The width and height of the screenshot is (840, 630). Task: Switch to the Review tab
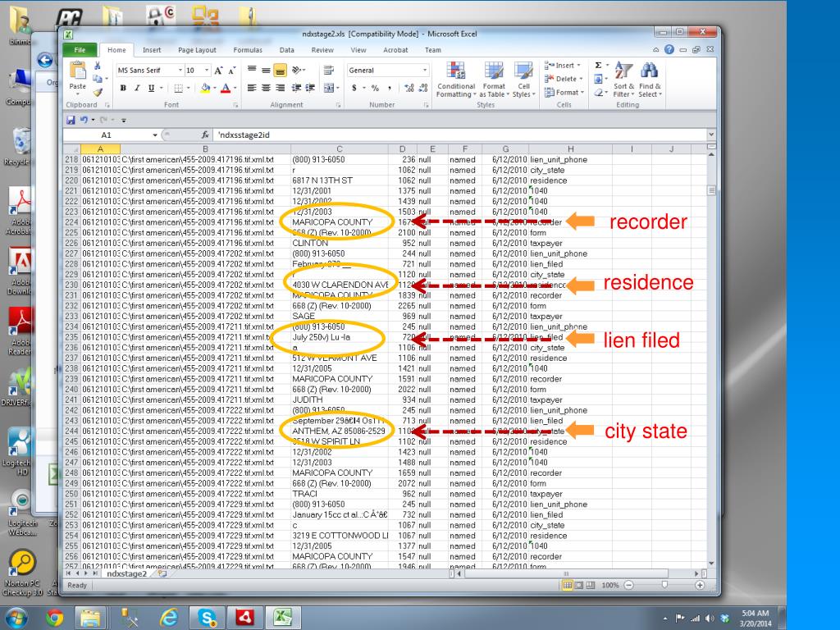pyautogui.click(x=322, y=50)
